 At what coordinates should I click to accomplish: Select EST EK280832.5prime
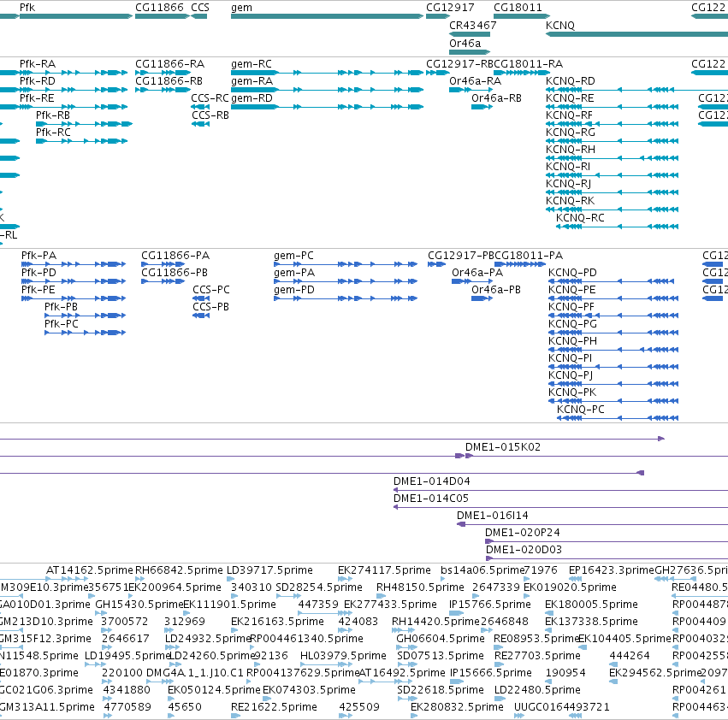pos(457,706)
